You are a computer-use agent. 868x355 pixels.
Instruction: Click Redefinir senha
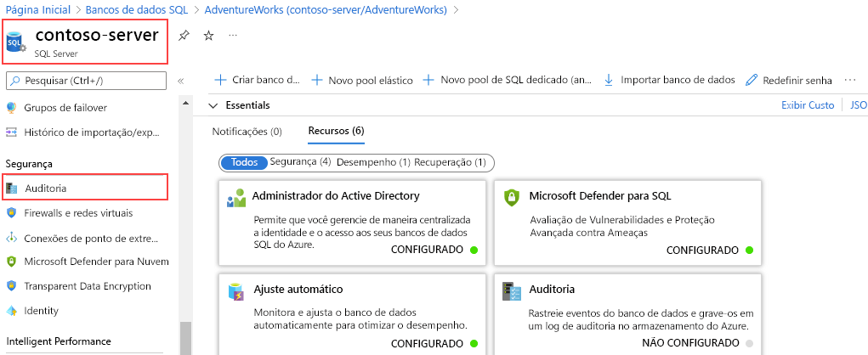click(789, 80)
